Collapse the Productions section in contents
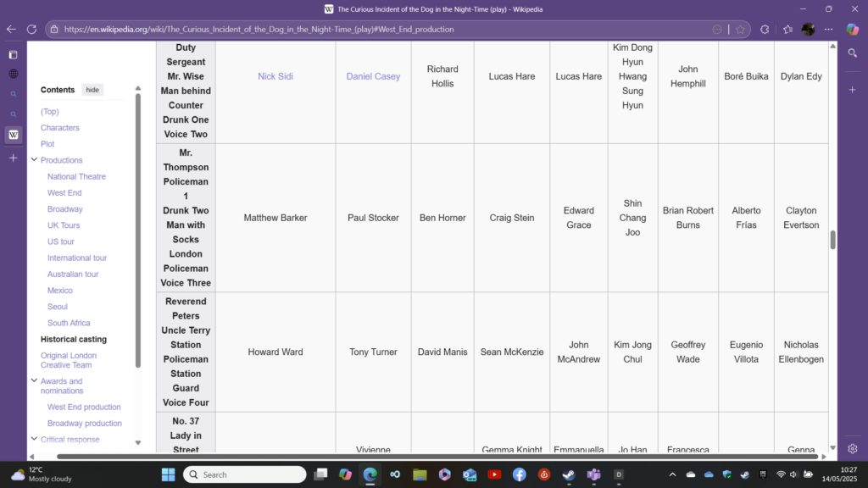The image size is (868, 488). point(34,160)
